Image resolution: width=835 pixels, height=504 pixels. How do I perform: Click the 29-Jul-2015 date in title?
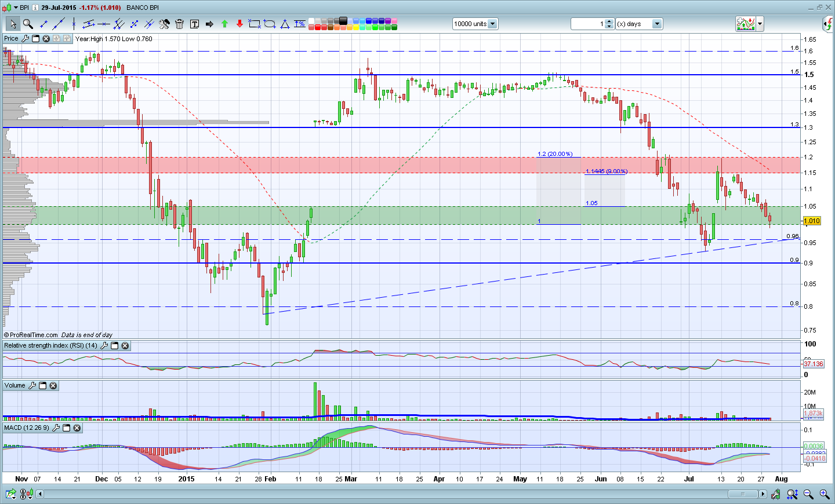tap(59, 8)
